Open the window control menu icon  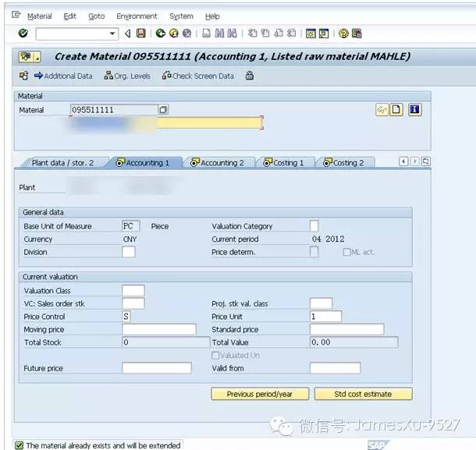(x=16, y=15)
